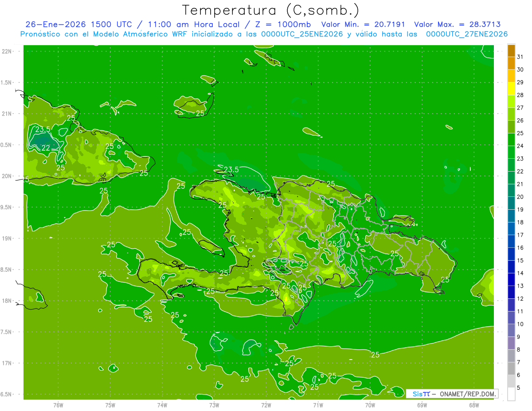Click the '72W' longitude axis label
532x411 pixels.
pyautogui.click(x=266, y=405)
